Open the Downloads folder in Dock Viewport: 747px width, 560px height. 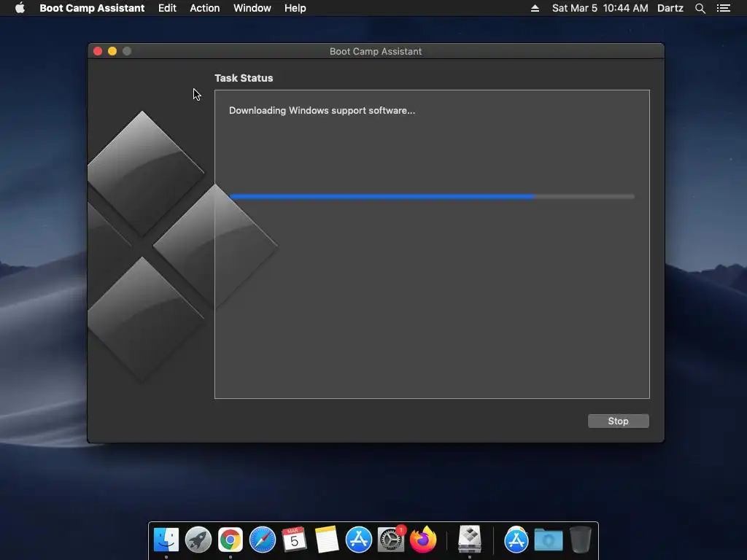549,540
